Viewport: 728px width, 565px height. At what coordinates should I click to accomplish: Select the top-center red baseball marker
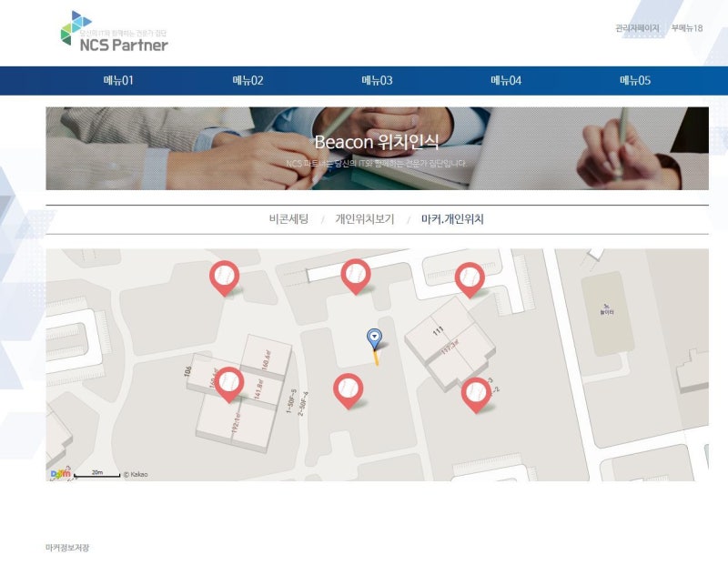tap(356, 277)
